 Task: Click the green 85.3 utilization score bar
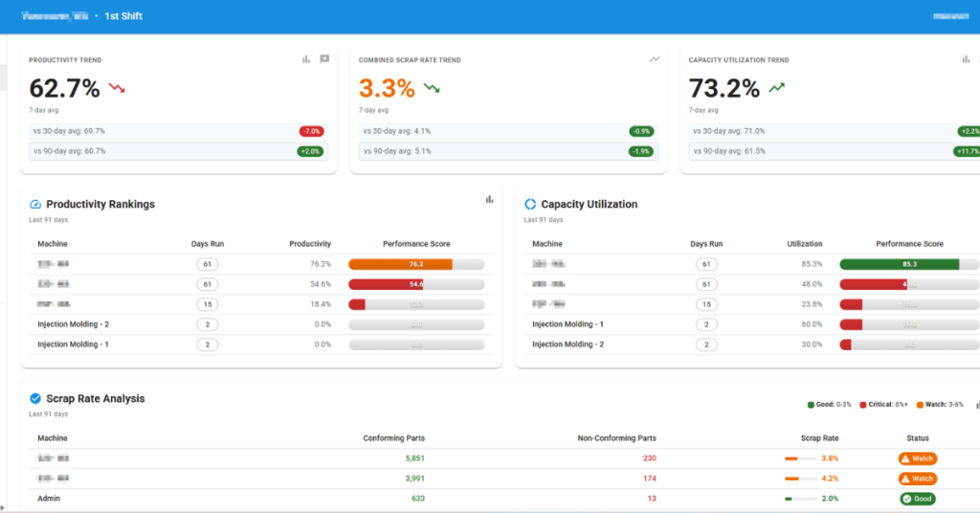tap(900, 264)
